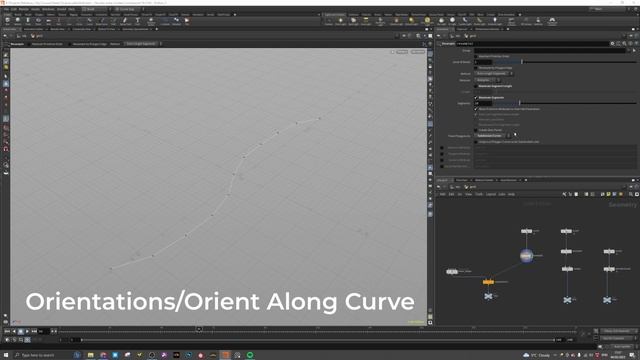The height and width of the screenshot is (360, 640).
Task: Open the Measure dropdown in parameters
Action: [x=487, y=80]
